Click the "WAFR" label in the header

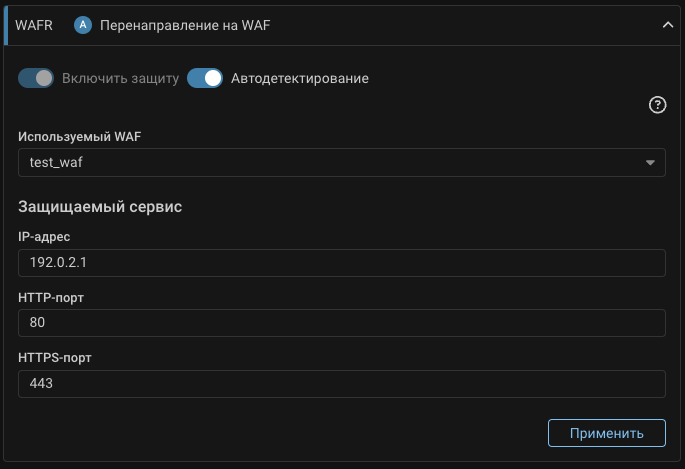[34, 26]
